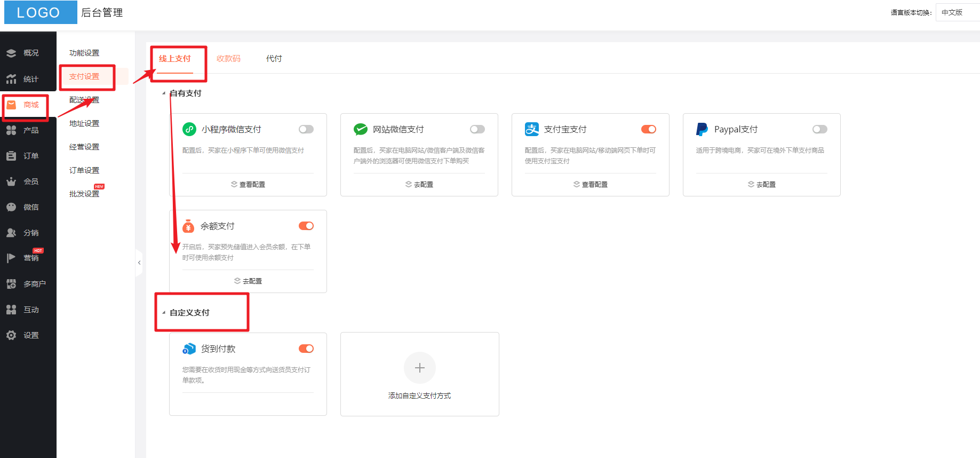This screenshot has height=458, width=980.
Task: Open 订单设置 in the submenu
Action: point(84,170)
